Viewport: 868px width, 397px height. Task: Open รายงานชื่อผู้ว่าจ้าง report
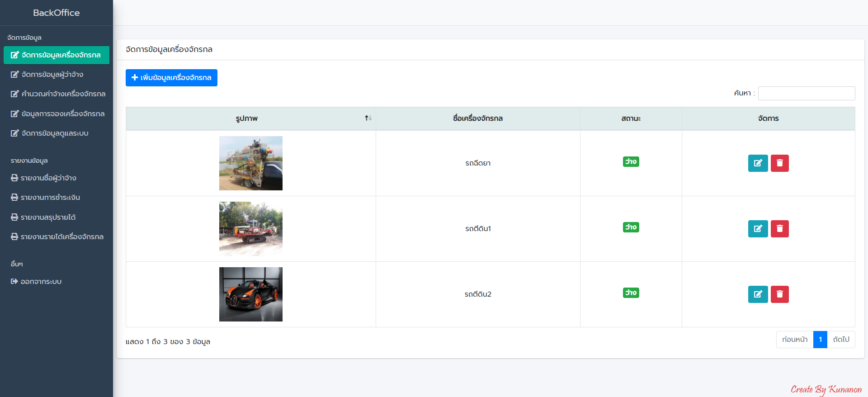(48, 178)
